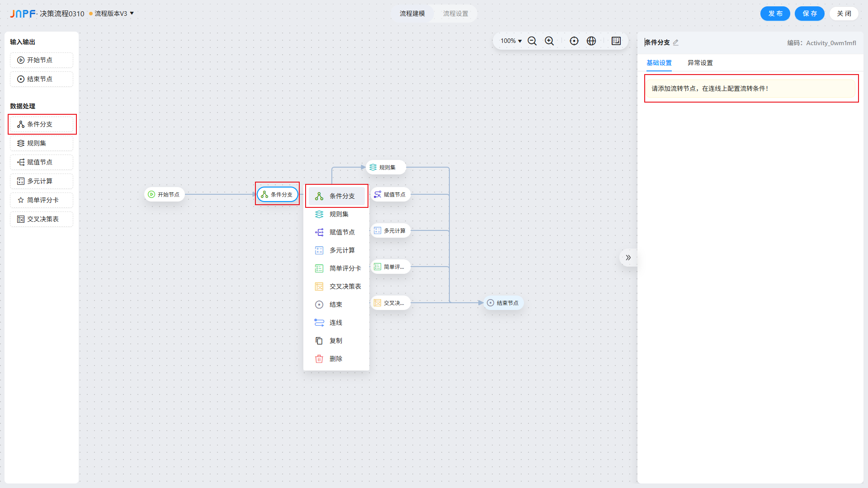
Task: Select 删除 trash option in context menu
Action: click(x=336, y=359)
